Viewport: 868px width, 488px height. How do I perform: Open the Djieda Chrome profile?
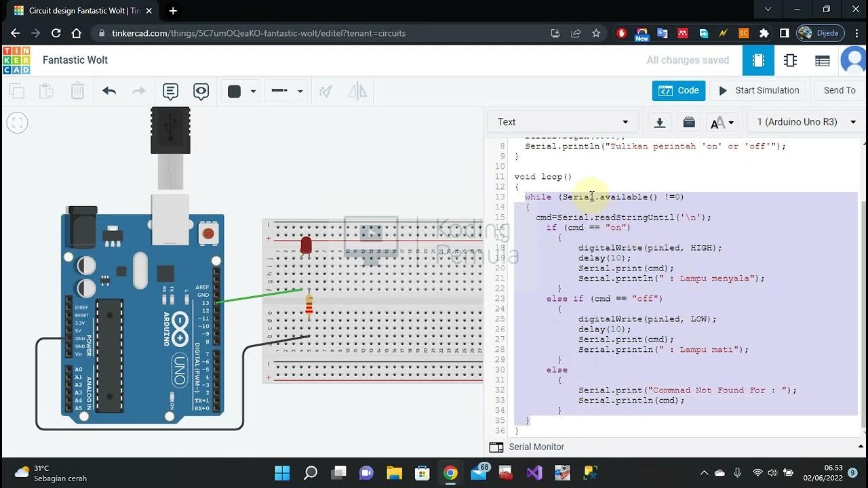click(x=820, y=33)
